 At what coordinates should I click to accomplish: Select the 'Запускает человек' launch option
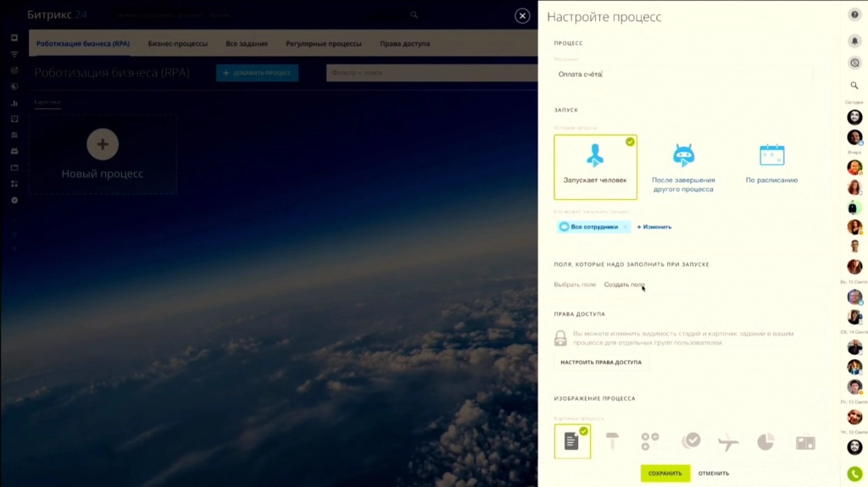pos(595,167)
